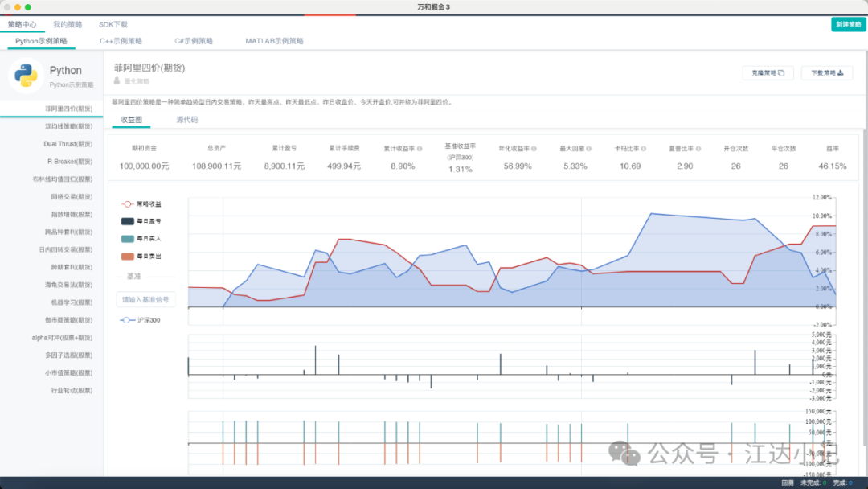The image size is (868, 489).
Task: Click the 未完成 status bar entry
Action: tap(813, 483)
